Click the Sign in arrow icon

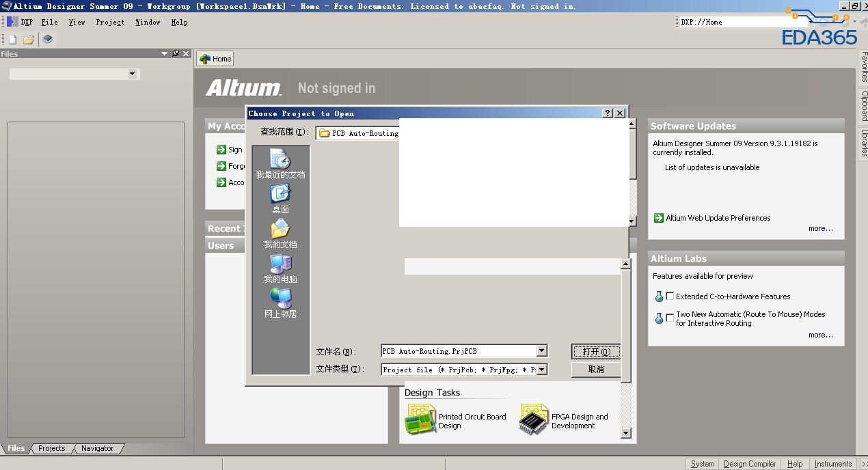click(221, 150)
